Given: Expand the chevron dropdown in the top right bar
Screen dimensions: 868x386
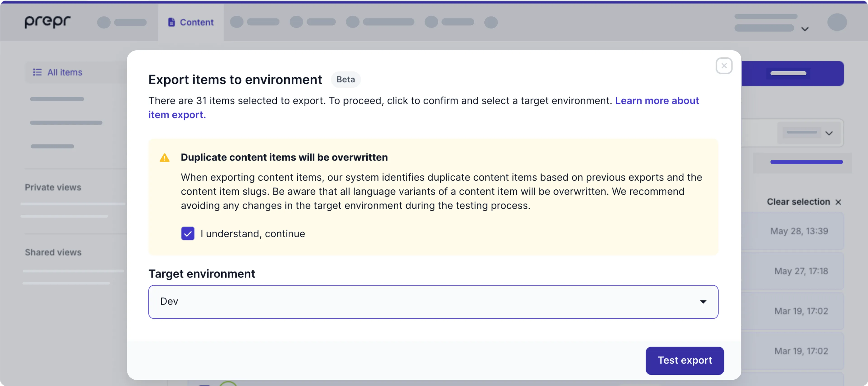Looking at the screenshot, I should pos(805,29).
